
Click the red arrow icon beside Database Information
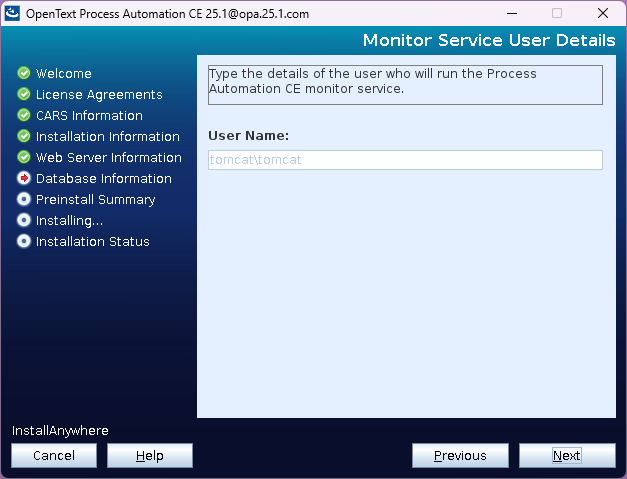click(24, 178)
